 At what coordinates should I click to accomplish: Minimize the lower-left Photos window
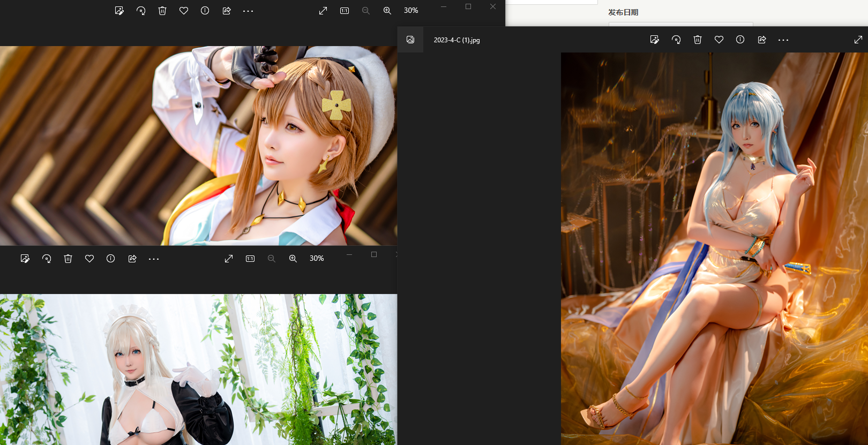pyautogui.click(x=349, y=254)
